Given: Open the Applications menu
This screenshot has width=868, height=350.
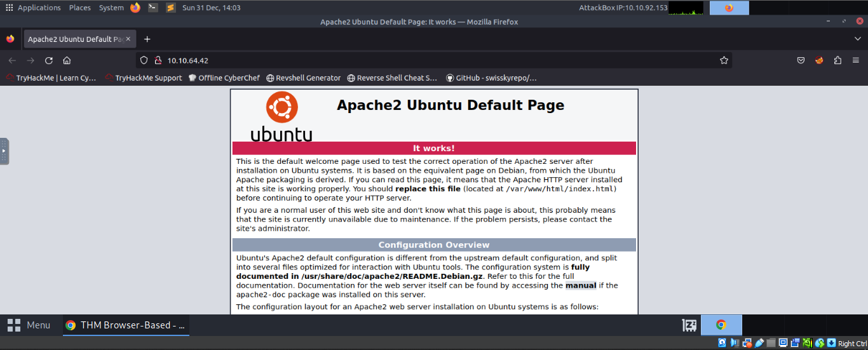Looking at the screenshot, I should [39, 8].
